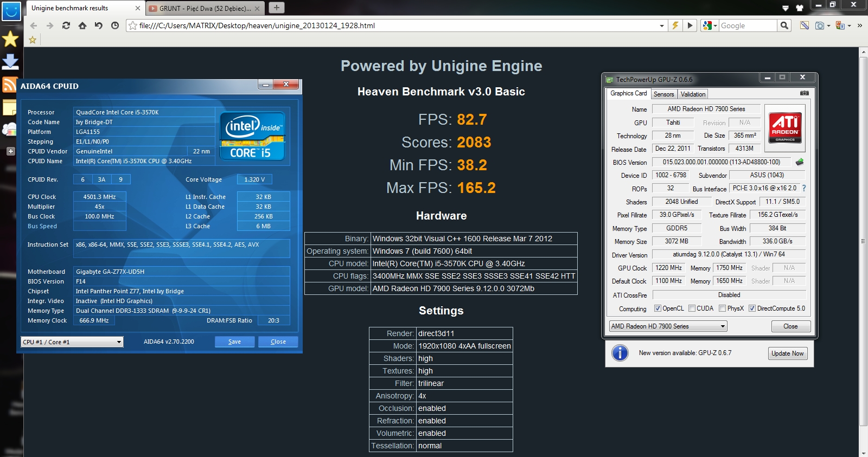Toggle the CUDA checkbox in GPU-Z

[x=692, y=308]
